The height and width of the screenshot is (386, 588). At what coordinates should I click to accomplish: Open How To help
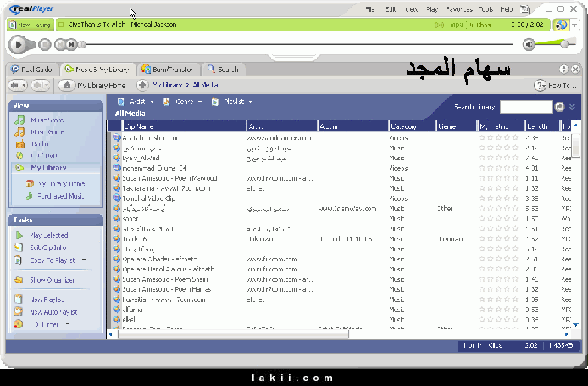(556, 86)
